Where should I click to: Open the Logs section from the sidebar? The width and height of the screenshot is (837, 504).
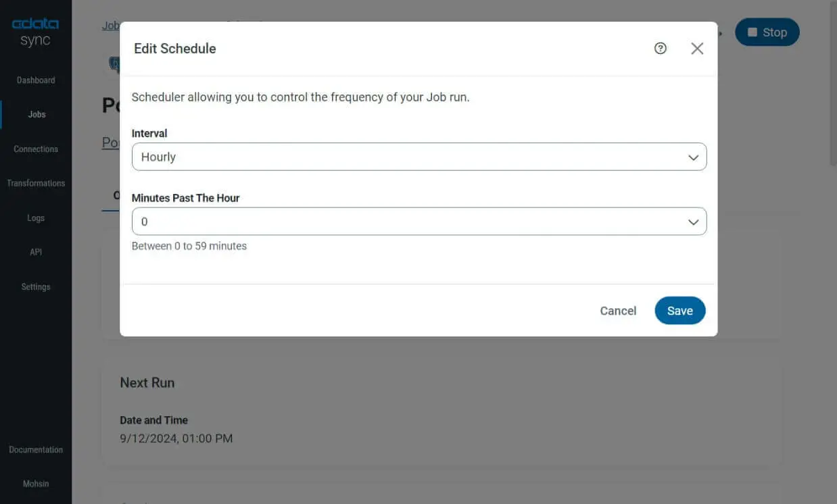[35, 218]
